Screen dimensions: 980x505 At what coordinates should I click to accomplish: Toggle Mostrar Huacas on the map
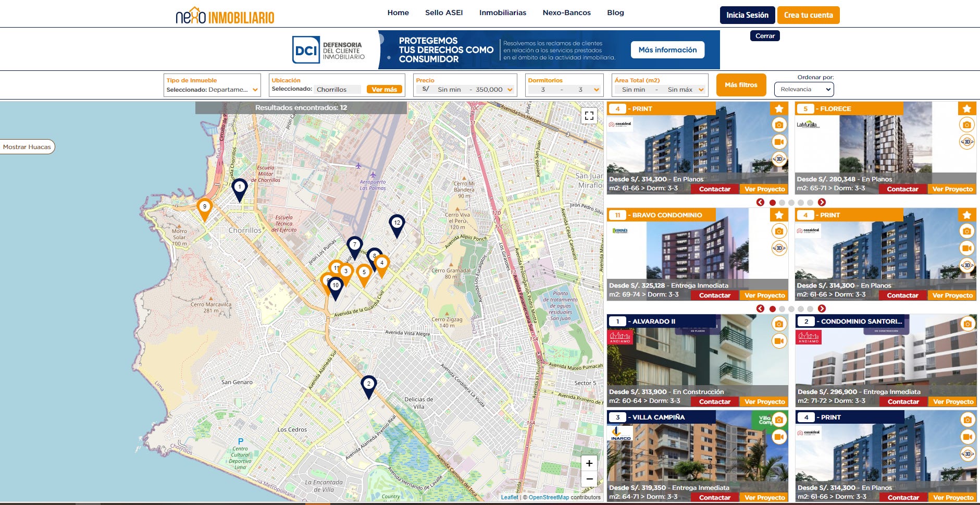click(27, 147)
